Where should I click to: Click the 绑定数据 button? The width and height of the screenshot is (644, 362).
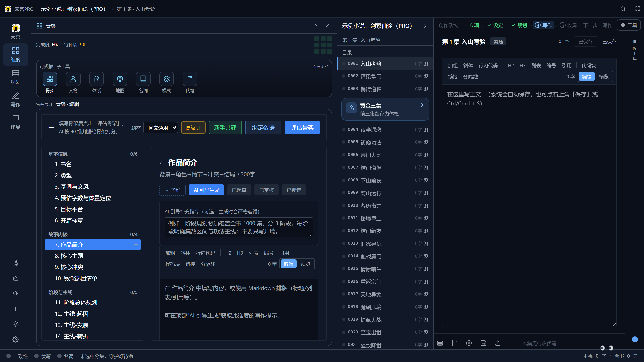coord(263,128)
